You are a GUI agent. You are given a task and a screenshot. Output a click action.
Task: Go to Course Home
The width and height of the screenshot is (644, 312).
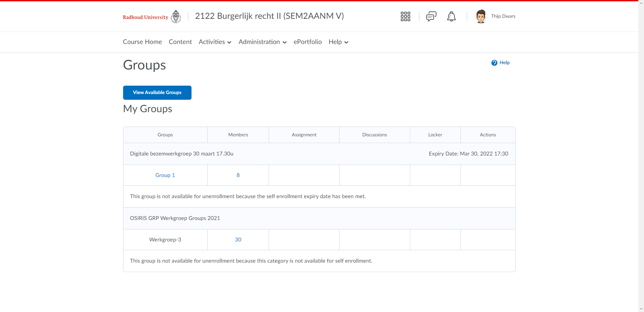pos(142,42)
